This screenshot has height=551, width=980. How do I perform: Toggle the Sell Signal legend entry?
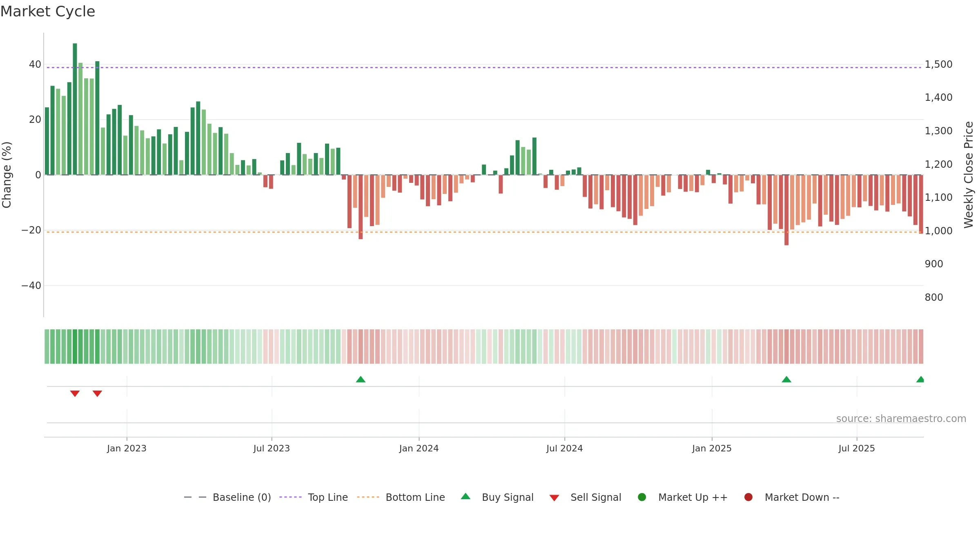(585, 497)
